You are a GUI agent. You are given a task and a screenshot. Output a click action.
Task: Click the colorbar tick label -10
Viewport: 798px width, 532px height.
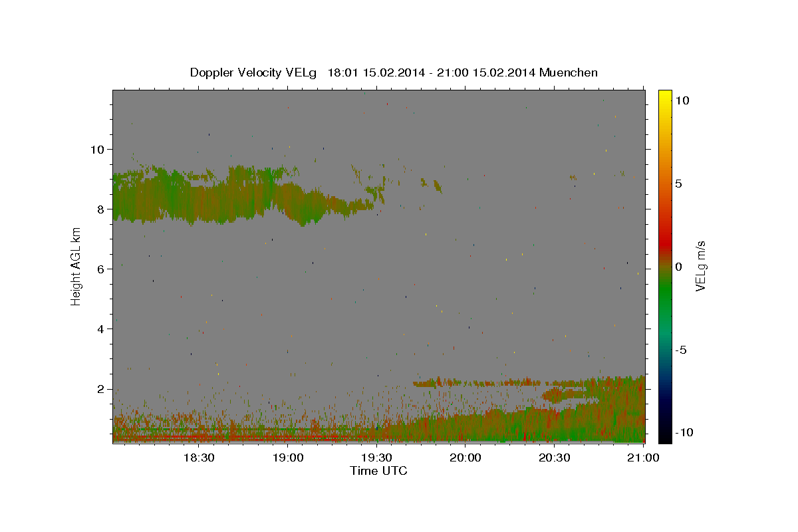coord(684,433)
